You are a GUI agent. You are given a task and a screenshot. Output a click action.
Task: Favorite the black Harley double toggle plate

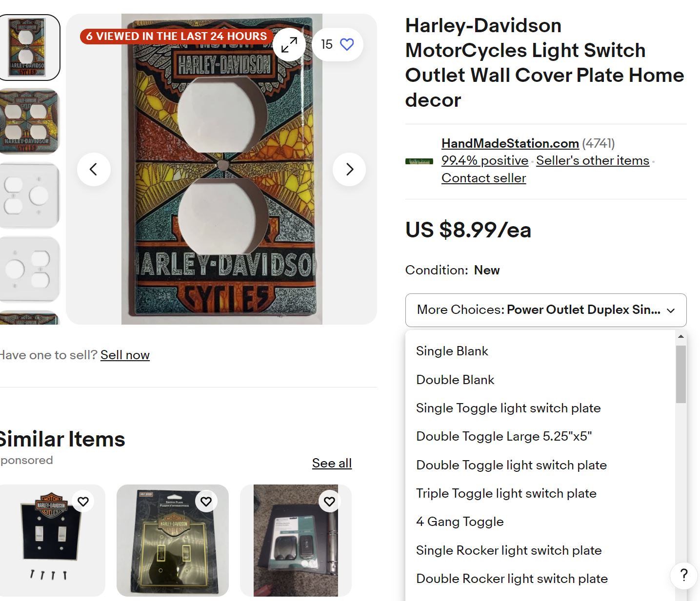tap(83, 501)
